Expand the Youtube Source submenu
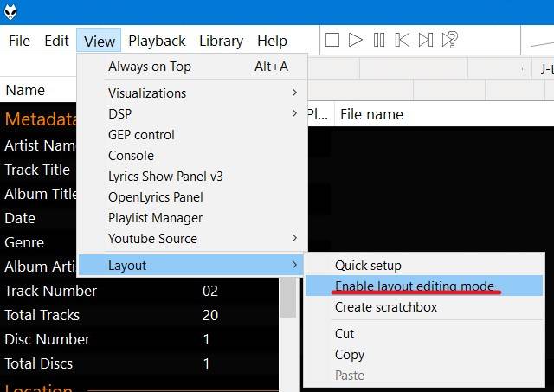 point(192,239)
